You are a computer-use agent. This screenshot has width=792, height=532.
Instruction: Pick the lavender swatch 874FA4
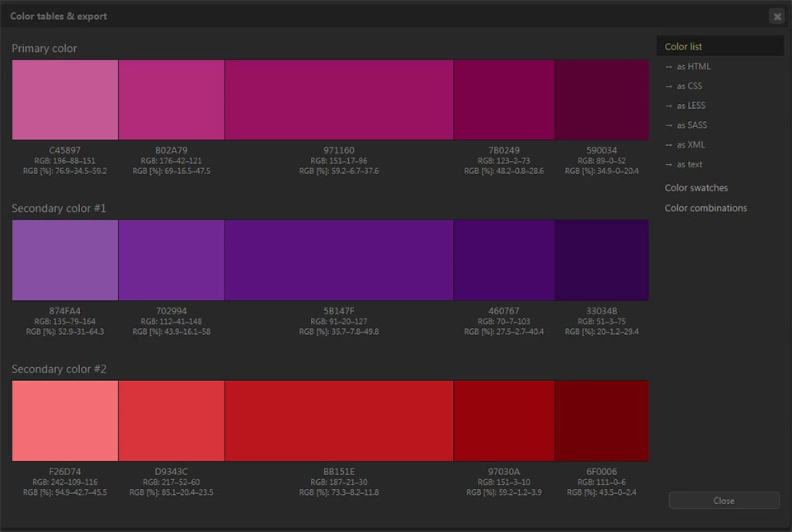[65, 260]
